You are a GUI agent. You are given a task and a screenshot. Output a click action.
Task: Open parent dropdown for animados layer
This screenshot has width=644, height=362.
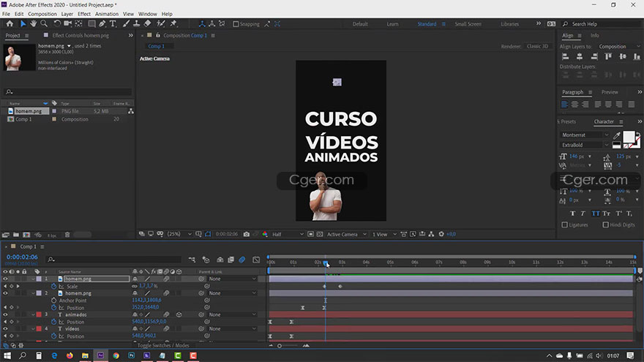(x=232, y=314)
